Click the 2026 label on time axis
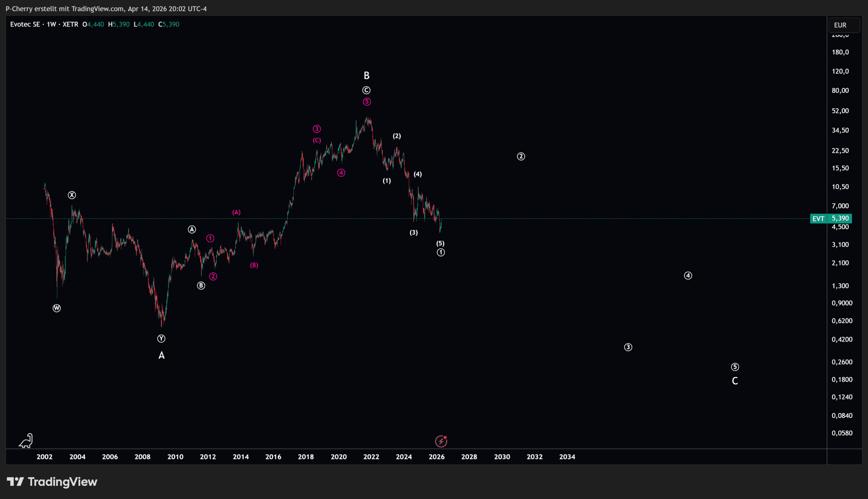Viewport: 868px width, 499px height. pos(437,457)
